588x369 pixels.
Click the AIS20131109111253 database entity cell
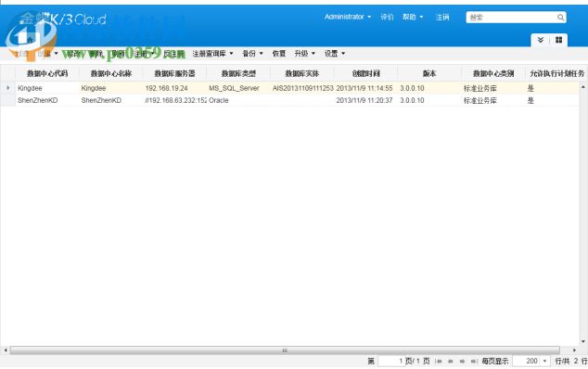[x=302, y=88]
